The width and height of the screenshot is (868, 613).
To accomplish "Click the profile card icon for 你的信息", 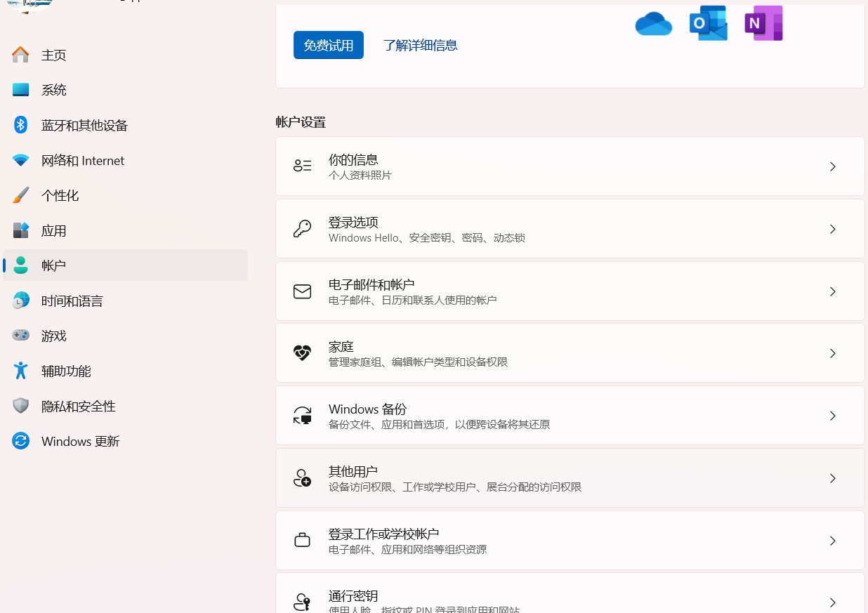I will tap(302, 166).
